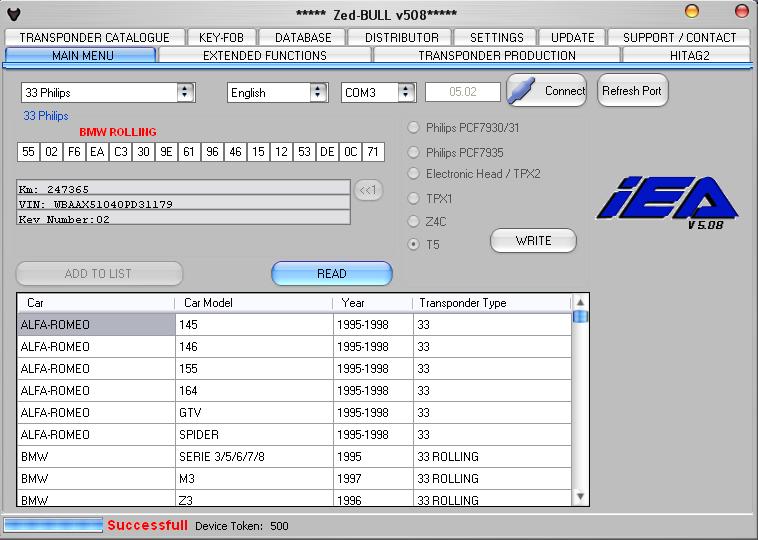Select Philips PCF7935 radio option
The width and height of the screenshot is (758, 540).
413,152
